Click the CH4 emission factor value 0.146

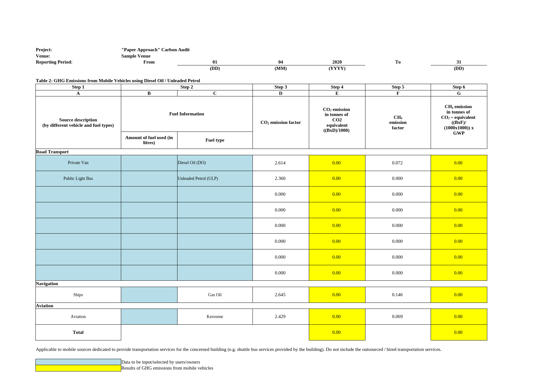pos(397,295)
